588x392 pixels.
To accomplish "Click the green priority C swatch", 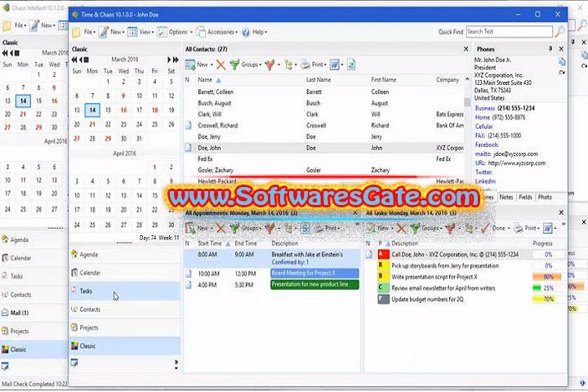I will point(383,288).
